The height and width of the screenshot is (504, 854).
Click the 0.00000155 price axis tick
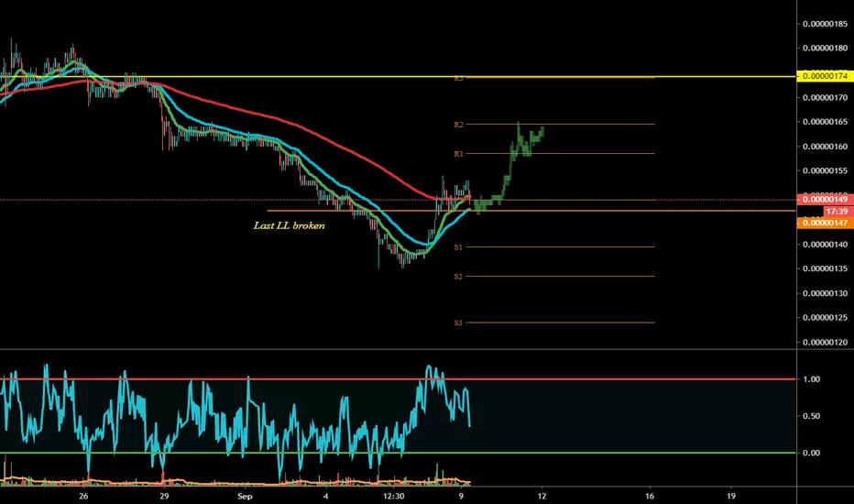tap(825, 171)
